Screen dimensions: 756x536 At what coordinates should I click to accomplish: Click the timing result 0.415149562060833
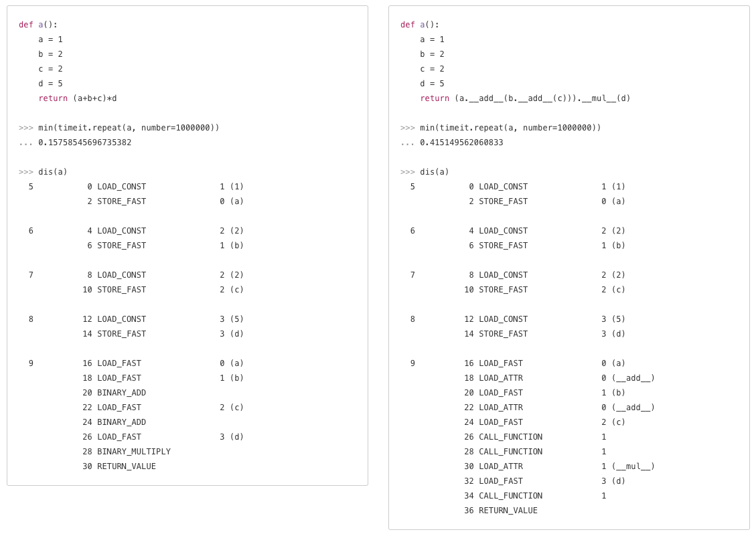(461, 143)
